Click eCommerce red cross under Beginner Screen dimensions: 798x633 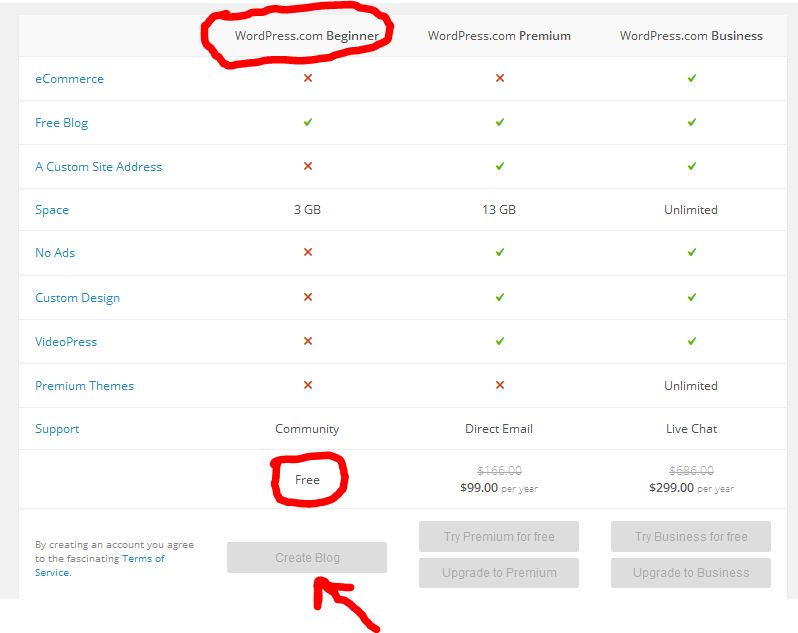(x=307, y=78)
